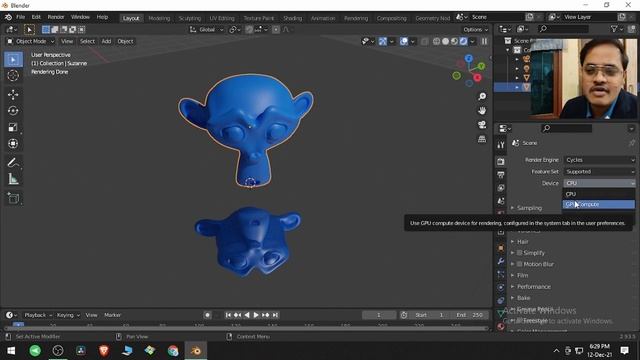Viewport: 640px width, 360px height.
Task: Select the Add Cube tool
Action: point(13,199)
